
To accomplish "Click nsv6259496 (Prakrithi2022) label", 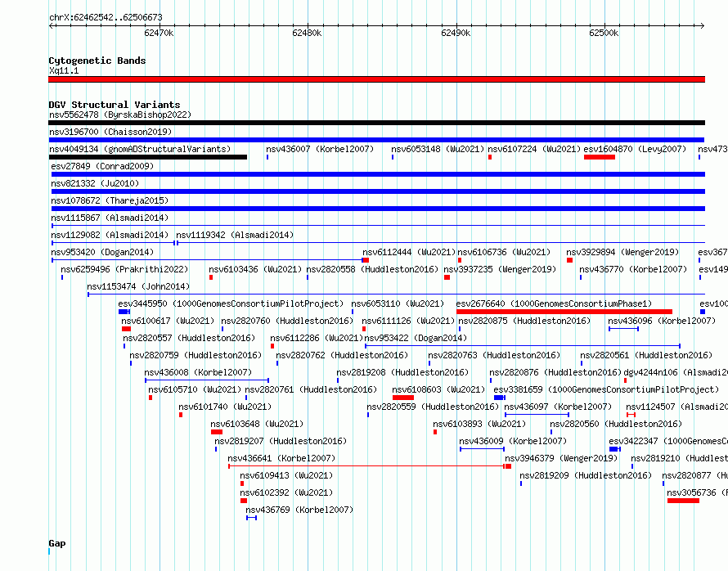I will (124, 269).
